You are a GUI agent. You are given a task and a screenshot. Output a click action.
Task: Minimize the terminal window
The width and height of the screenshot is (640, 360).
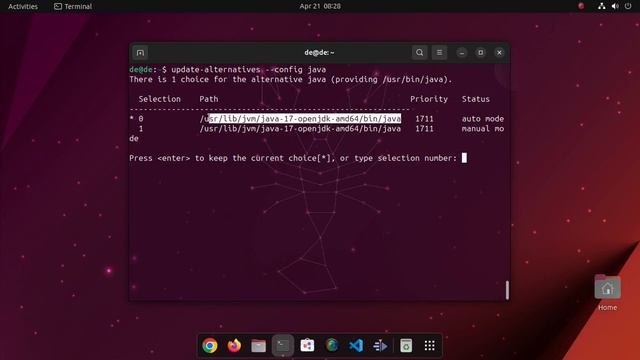[x=462, y=53]
